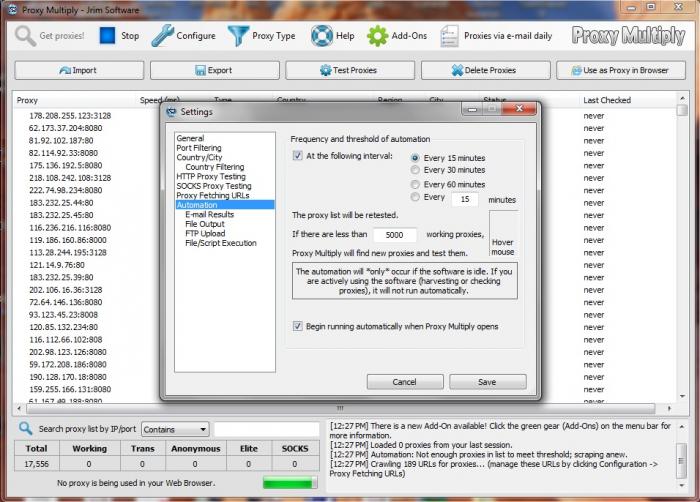Click the Import button
This screenshot has width=700, height=502.
coord(79,70)
